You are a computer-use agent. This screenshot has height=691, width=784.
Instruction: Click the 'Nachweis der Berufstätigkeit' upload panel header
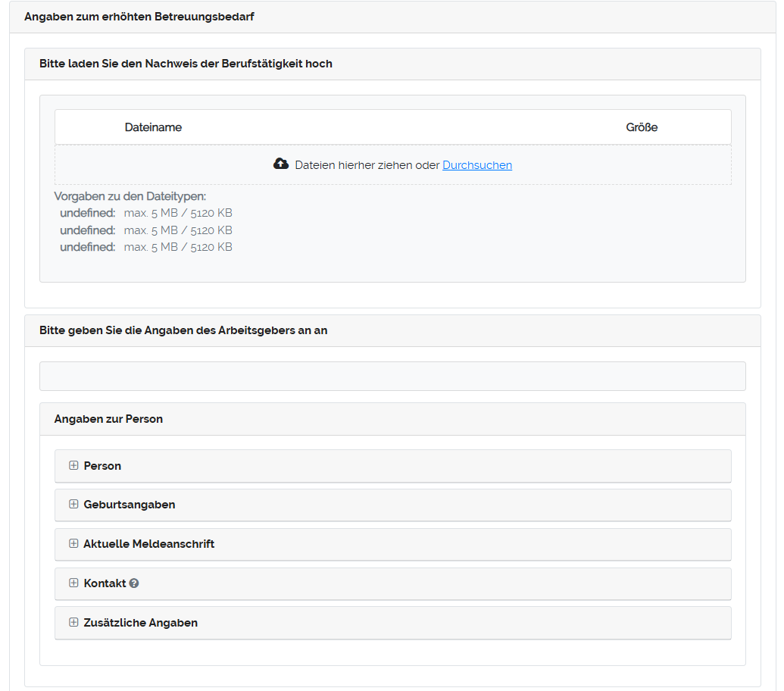(x=186, y=64)
